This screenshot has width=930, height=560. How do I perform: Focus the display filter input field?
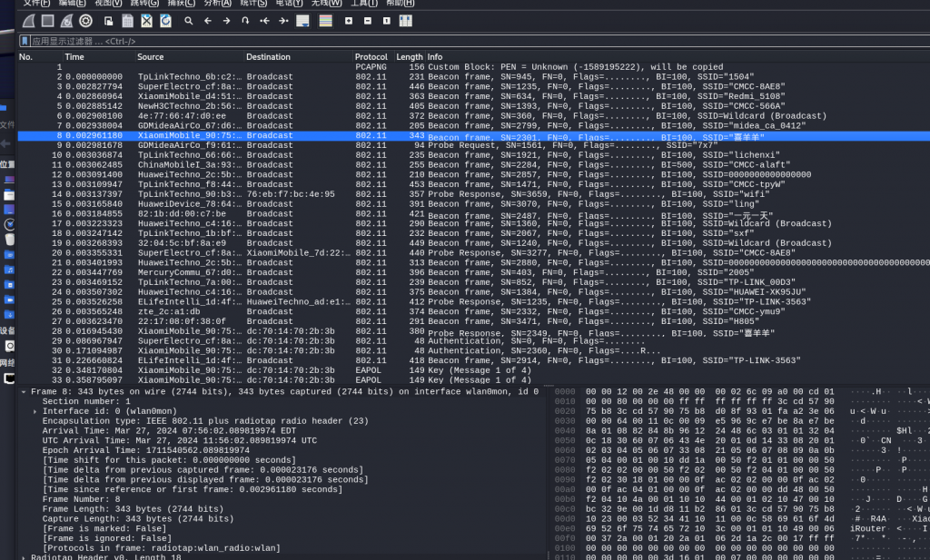(x=480, y=41)
